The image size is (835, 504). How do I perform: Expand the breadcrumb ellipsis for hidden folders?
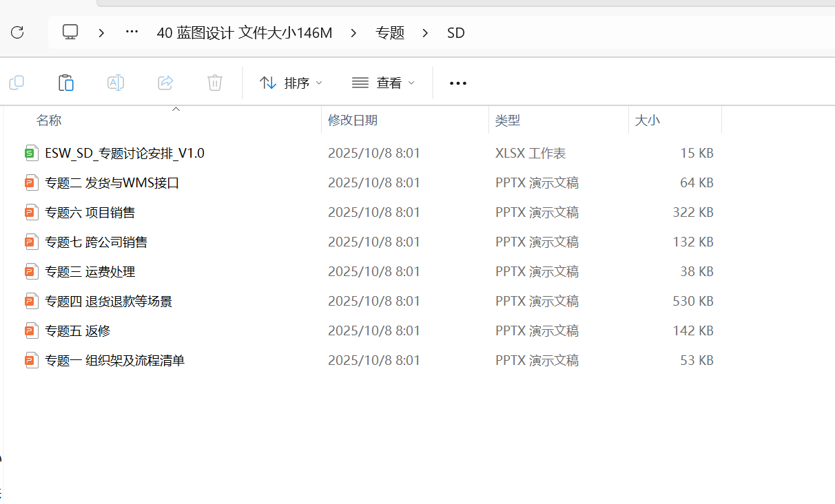132,32
